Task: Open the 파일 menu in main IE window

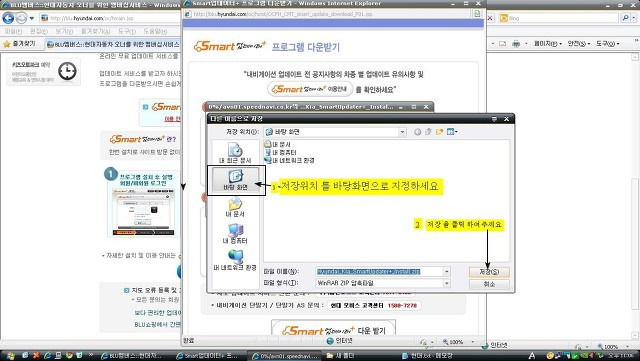Action: point(13,31)
